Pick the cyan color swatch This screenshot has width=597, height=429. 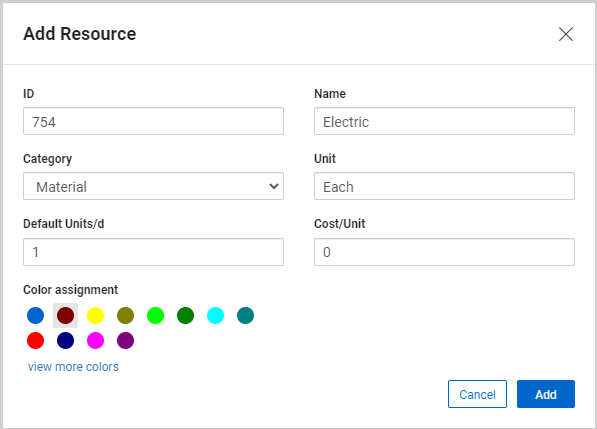215,316
